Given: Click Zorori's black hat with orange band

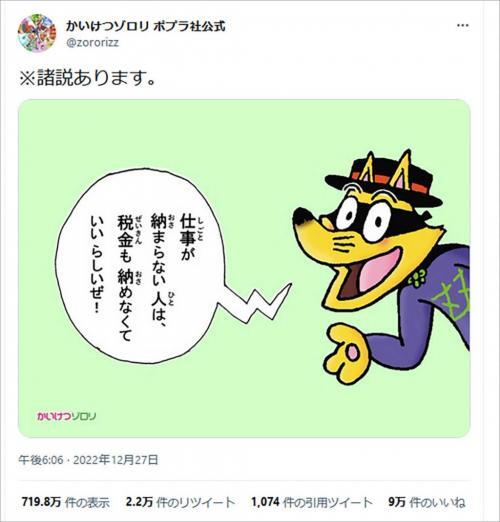Looking at the screenshot, I should tap(384, 180).
